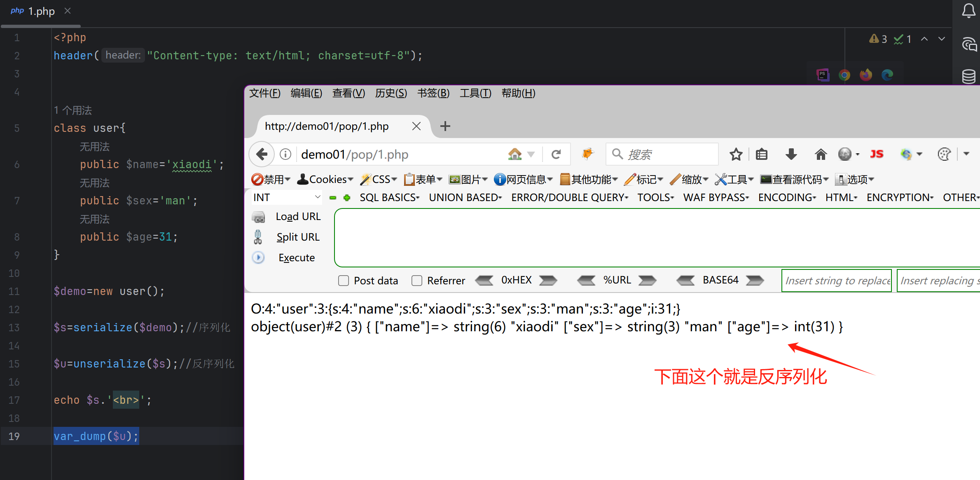Enable the Post data checkbox
980x480 pixels.
[x=343, y=280]
